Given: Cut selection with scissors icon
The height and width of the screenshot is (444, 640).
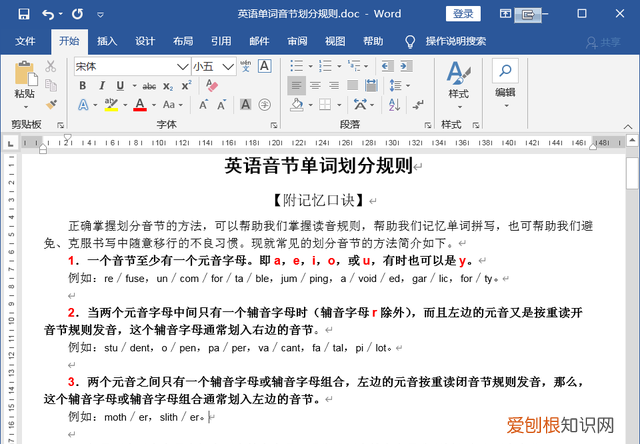Looking at the screenshot, I should 51,66.
